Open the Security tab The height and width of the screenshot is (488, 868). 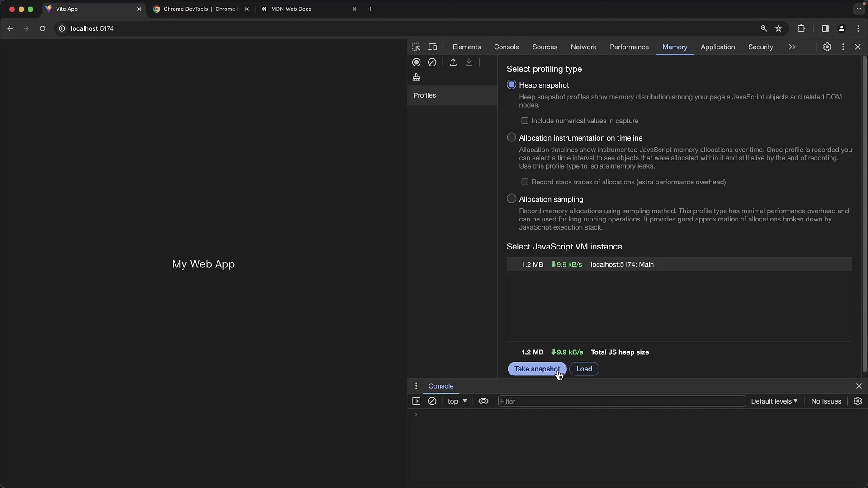pos(760,47)
